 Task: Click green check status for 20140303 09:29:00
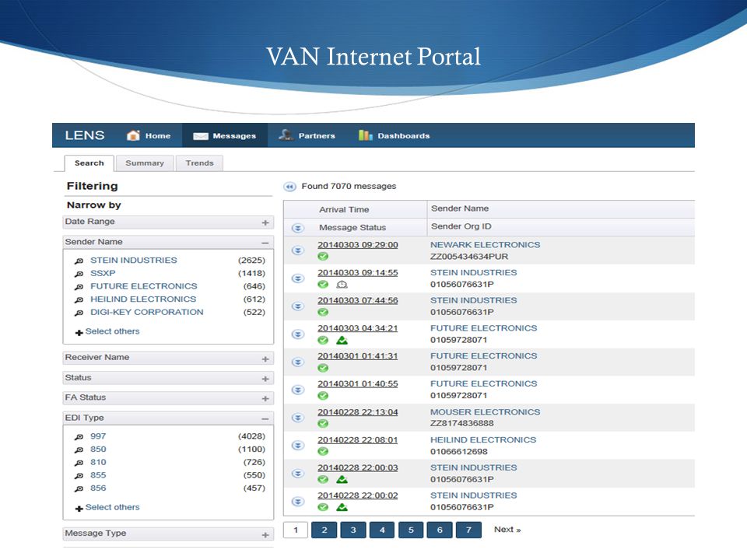(x=323, y=256)
